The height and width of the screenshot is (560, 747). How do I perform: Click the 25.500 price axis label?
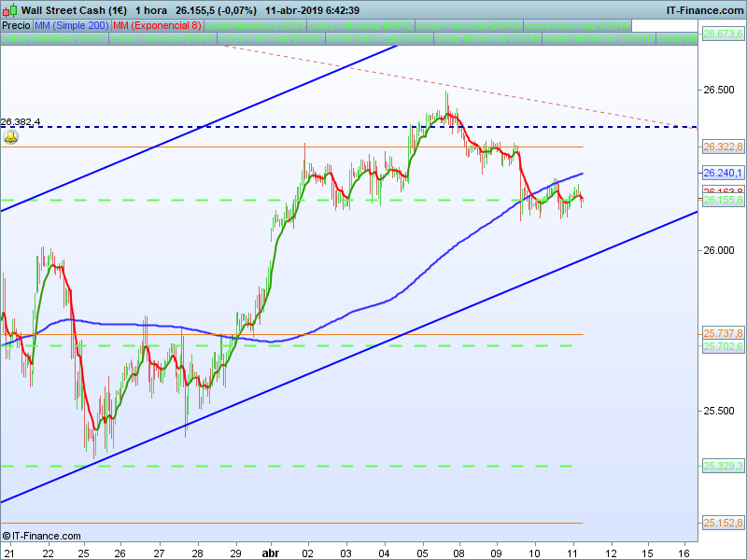[x=719, y=411]
